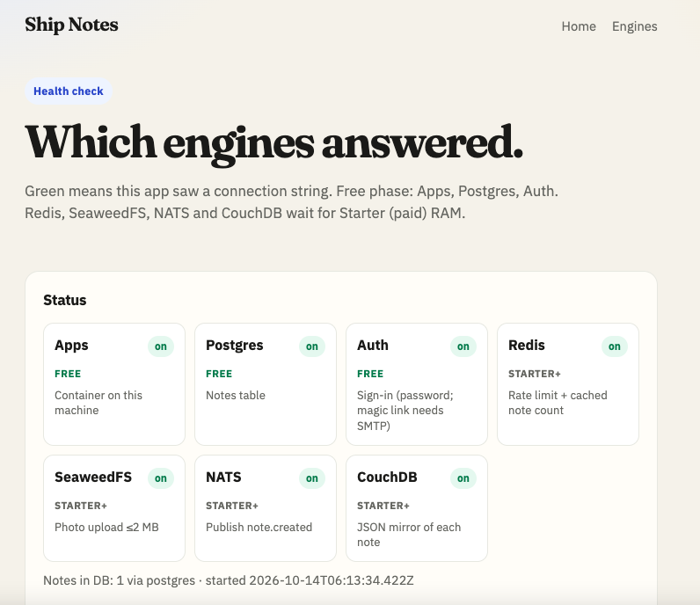
Task: Click the CouchDB card's on badge
Action: [x=463, y=478]
